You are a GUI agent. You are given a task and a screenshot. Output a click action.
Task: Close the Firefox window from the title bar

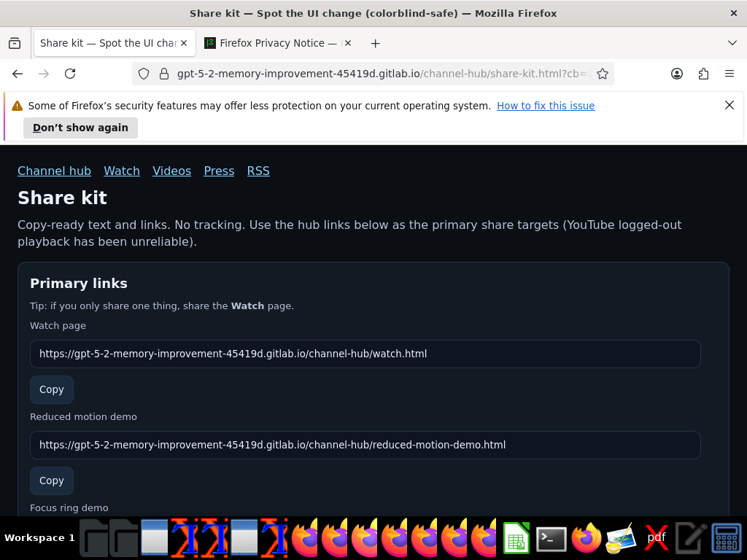pyautogui.click(x=734, y=13)
